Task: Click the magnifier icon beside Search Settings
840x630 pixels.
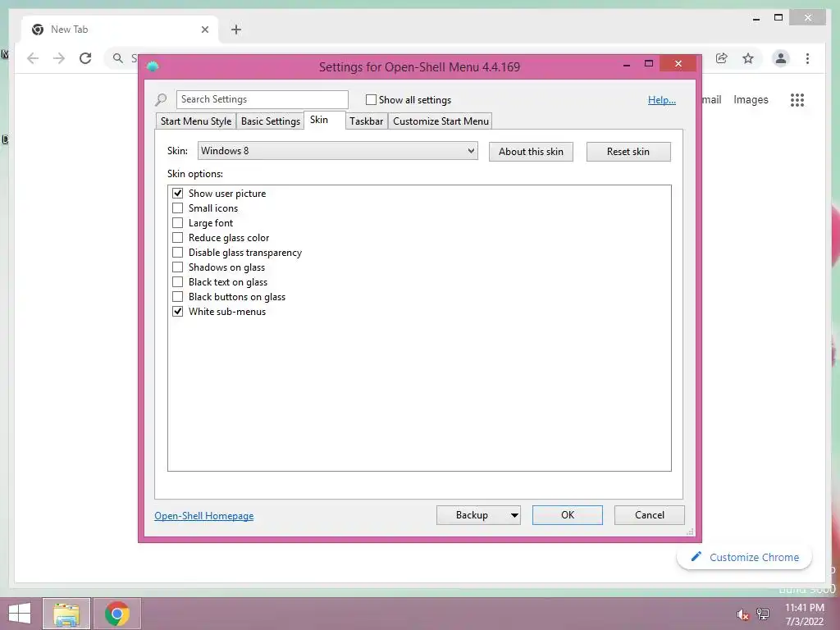Action: 161,99
